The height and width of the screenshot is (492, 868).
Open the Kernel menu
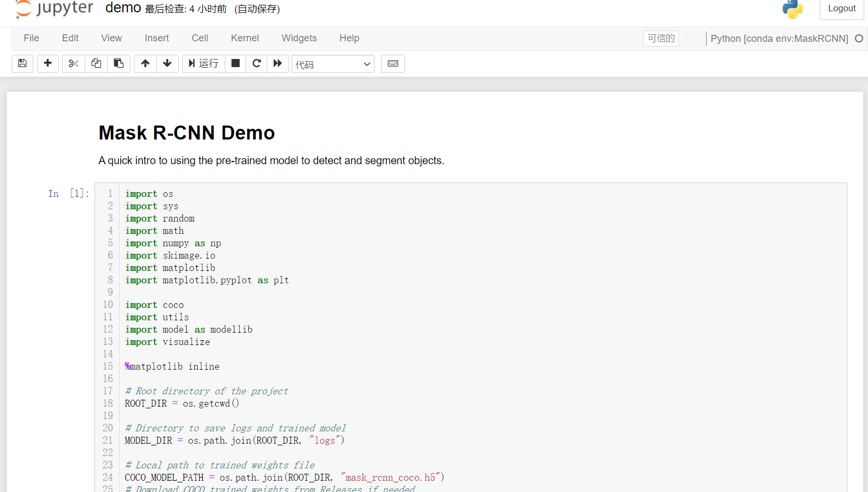(x=245, y=38)
